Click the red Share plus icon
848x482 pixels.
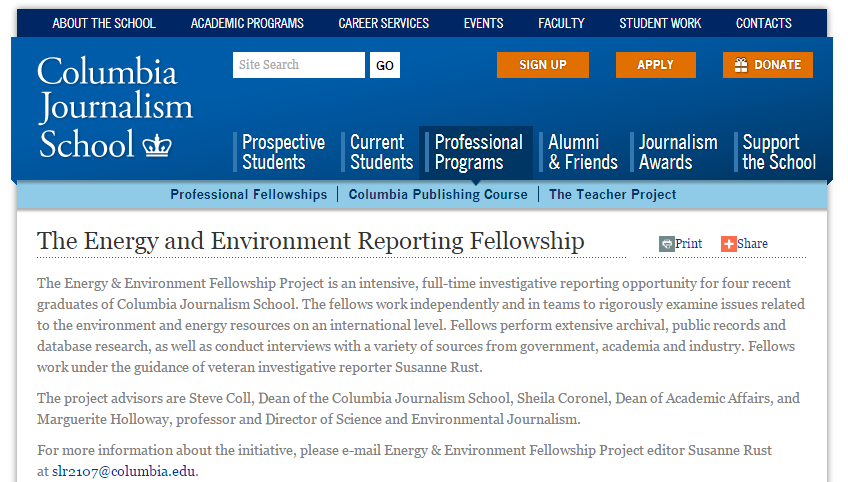coord(728,244)
